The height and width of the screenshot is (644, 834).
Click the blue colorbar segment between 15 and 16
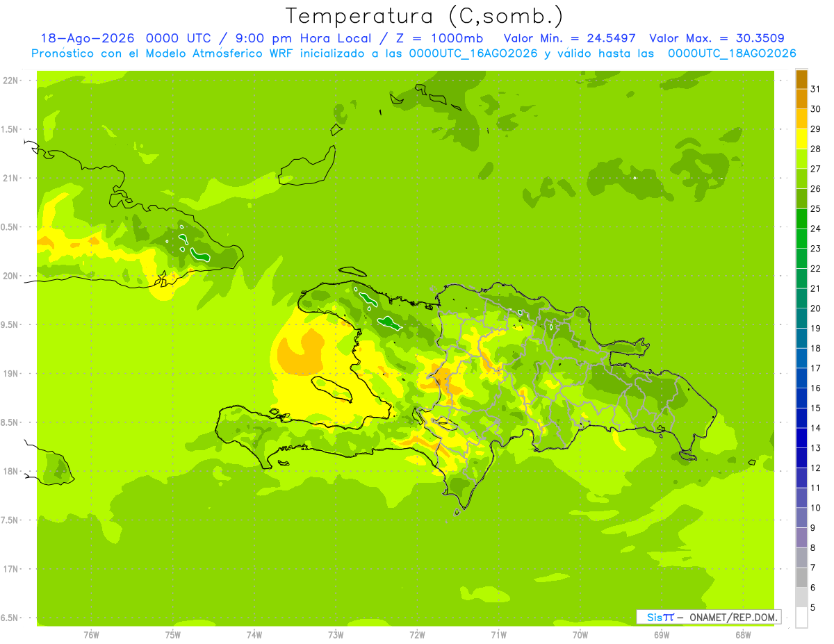(801, 397)
